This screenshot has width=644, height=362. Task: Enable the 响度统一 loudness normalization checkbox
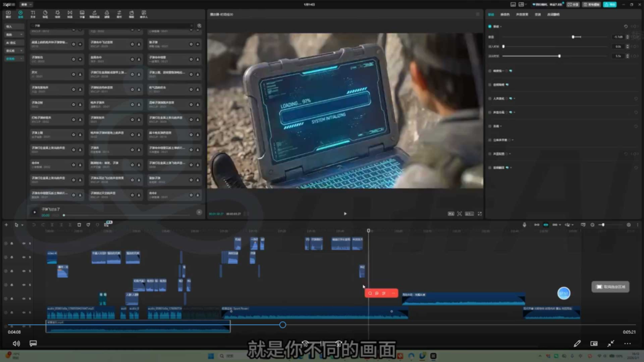491,70
